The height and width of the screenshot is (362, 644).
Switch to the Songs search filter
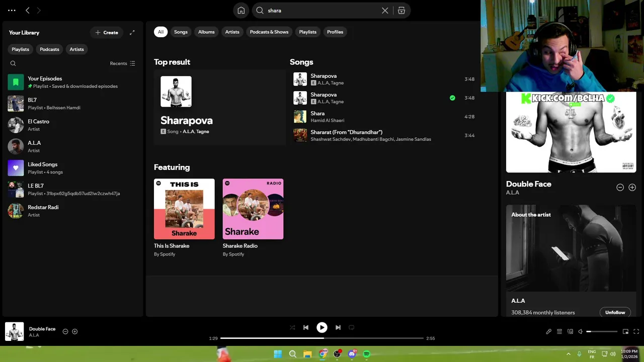[181, 32]
